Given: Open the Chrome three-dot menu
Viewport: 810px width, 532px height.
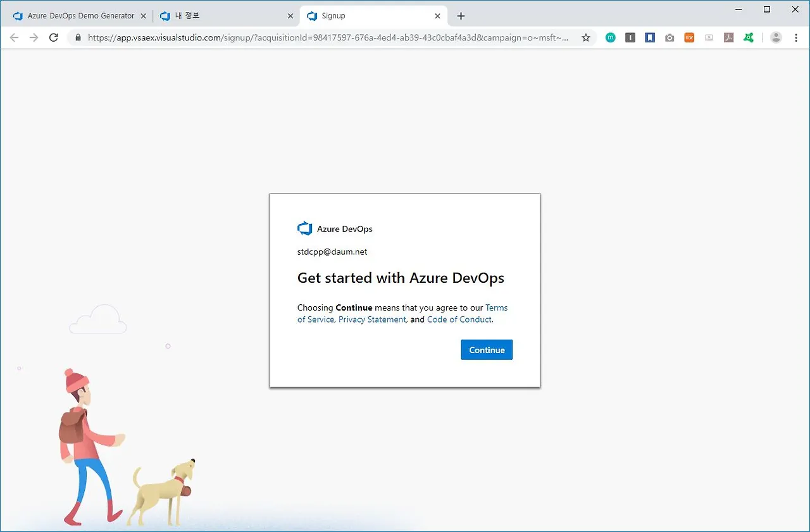Looking at the screenshot, I should (796, 37).
